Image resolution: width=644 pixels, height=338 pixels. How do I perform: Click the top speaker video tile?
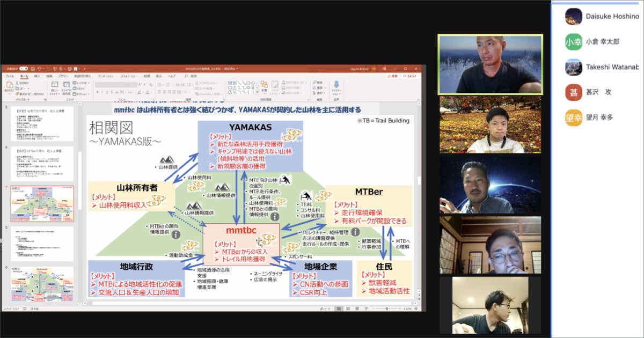click(491, 64)
